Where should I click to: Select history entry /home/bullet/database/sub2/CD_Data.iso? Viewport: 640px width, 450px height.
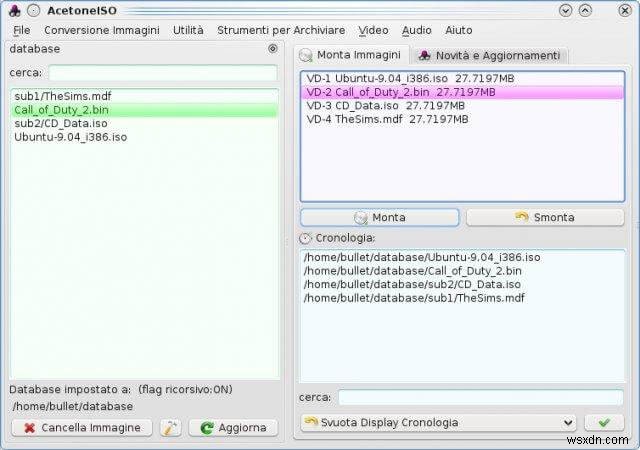pos(462,284)
